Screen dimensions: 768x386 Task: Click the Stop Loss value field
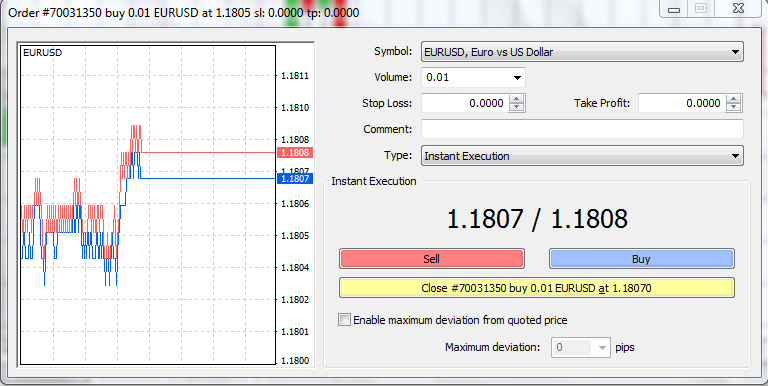pyautogui.click(x=465, y=103)
